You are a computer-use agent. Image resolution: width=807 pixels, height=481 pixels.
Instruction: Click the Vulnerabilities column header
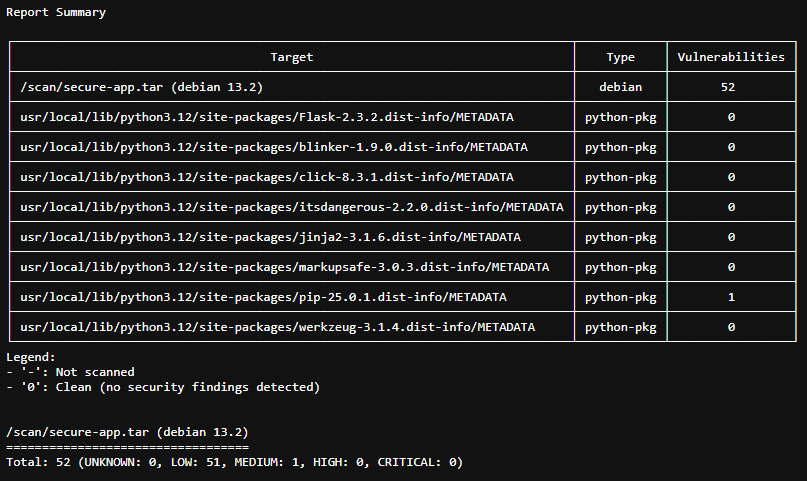coord(731,57)
